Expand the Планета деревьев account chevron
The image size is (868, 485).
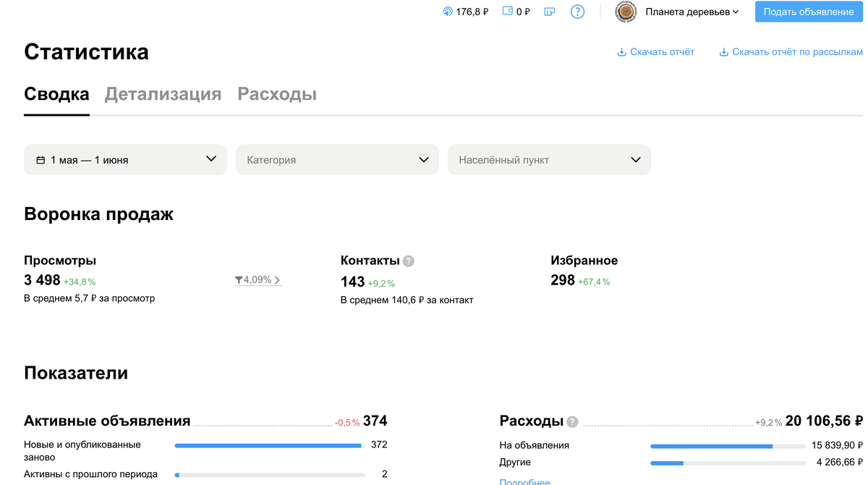pyautogui.click(x=736, y=12)
